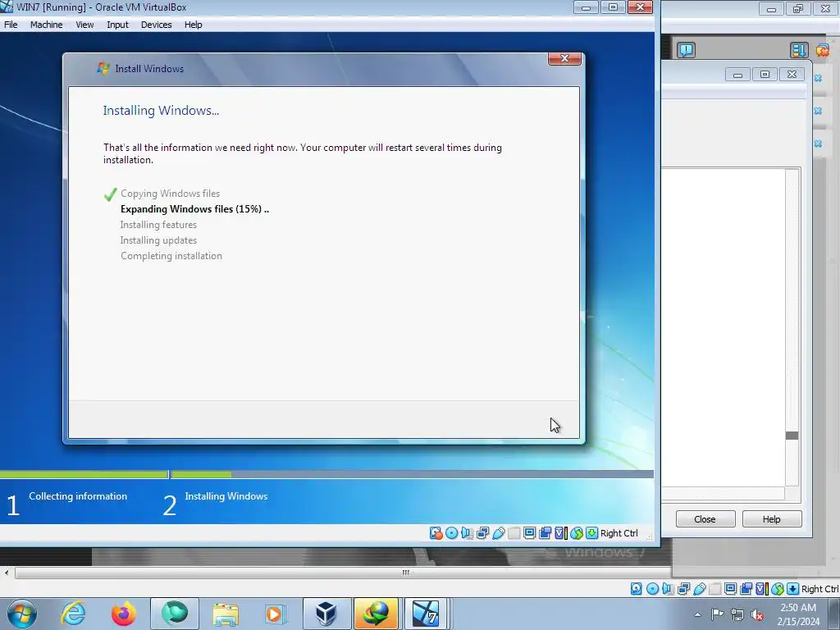
Task: Click display icon in outer VM status bar
Action: click(730, 589)
